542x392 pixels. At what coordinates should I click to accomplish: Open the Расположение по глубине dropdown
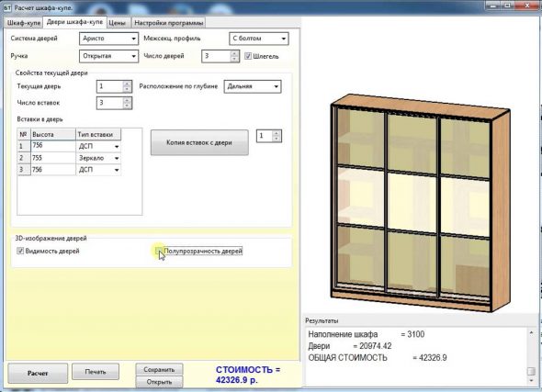pos(253,86)
